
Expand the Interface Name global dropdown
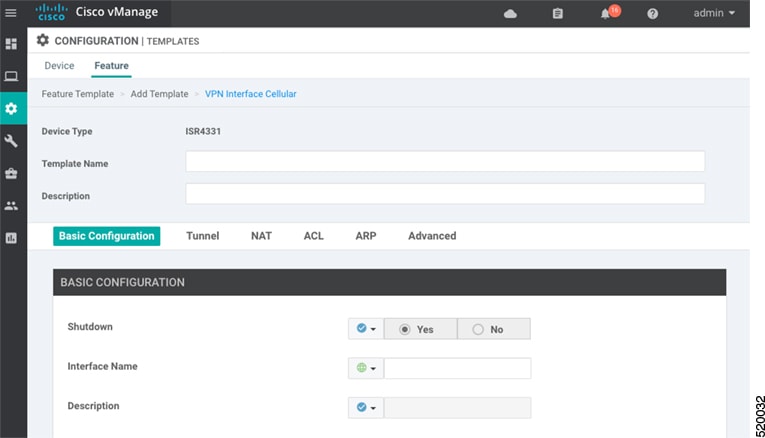tap(366, 368)
